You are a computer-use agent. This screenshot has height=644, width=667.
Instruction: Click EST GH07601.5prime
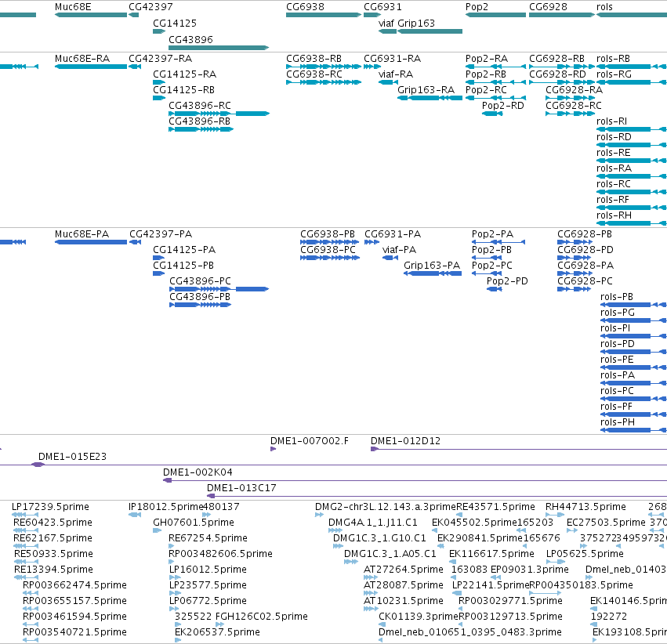(x=194, y=523)
